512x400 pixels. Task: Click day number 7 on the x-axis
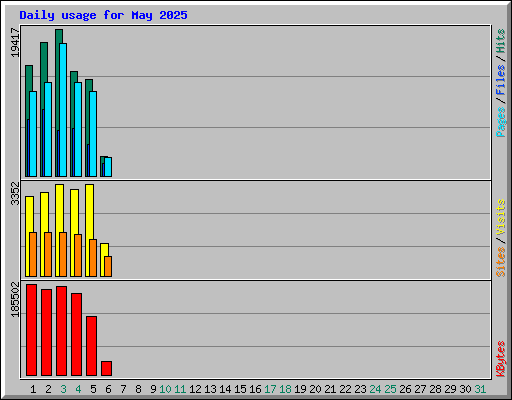click(x=123, y=389)
